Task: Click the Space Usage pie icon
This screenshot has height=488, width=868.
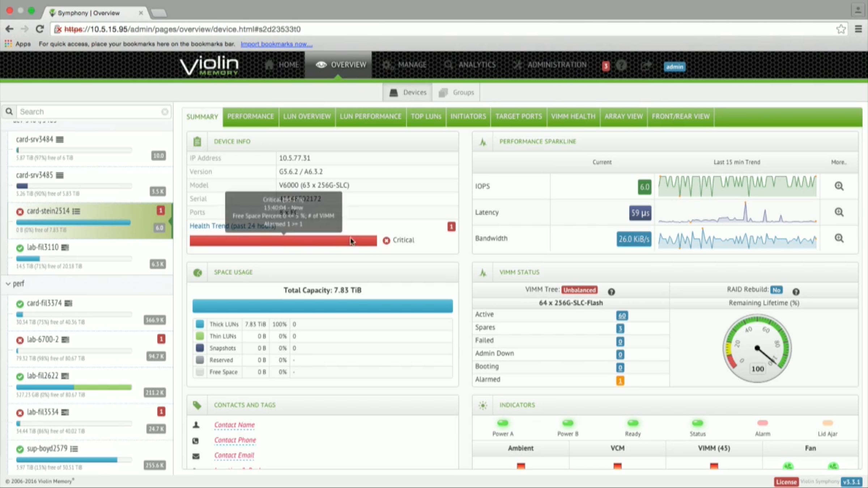Action: pos(197,273)
